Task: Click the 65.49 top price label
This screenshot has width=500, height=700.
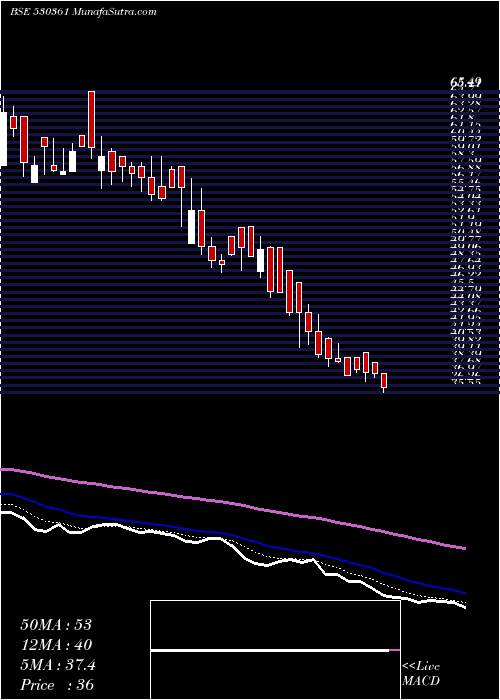Action: [x=465, y=82]
